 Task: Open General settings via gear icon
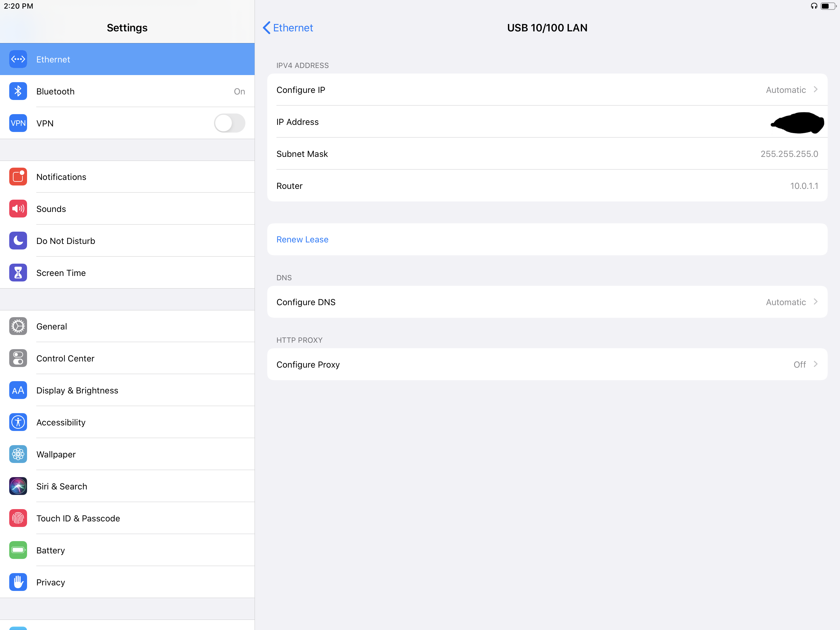[18, 326]
